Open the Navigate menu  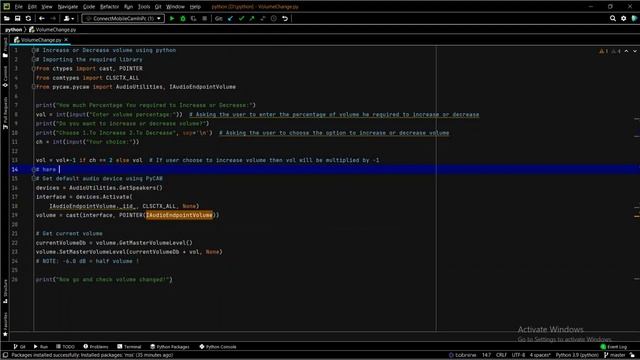[x=68, y=7]
